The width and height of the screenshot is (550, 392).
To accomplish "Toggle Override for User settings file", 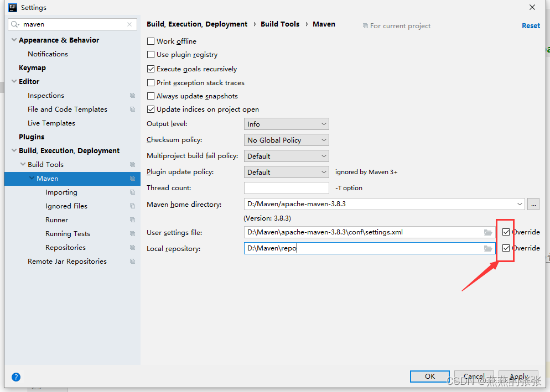I will 506,232.
